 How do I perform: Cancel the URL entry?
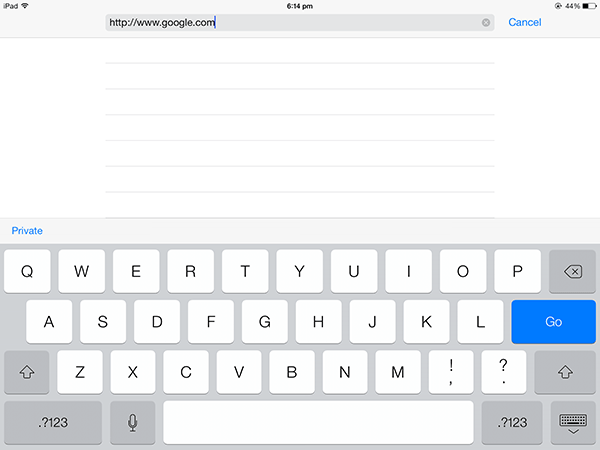coord(525,22)
